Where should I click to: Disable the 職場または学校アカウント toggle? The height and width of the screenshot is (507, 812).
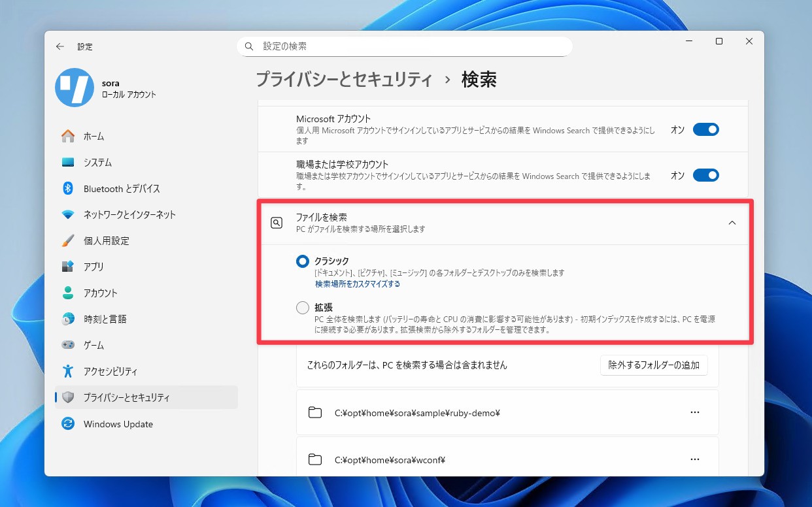pos(705,176)
